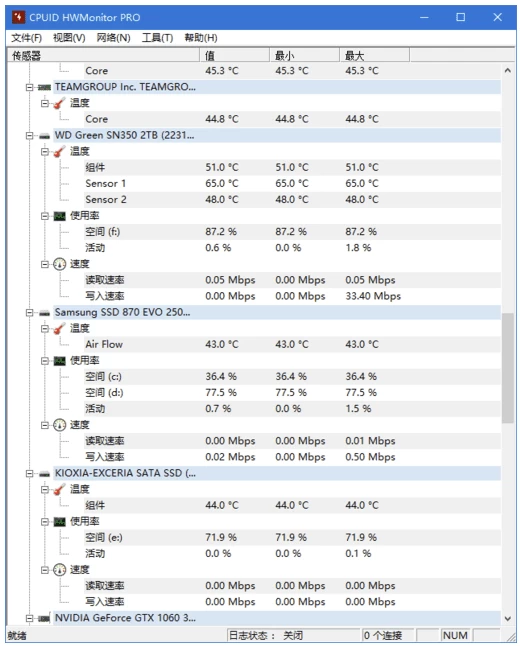Screen dimensions: 520x646
Task: Select the Air Flow temperature row
Action: (292, 344)
